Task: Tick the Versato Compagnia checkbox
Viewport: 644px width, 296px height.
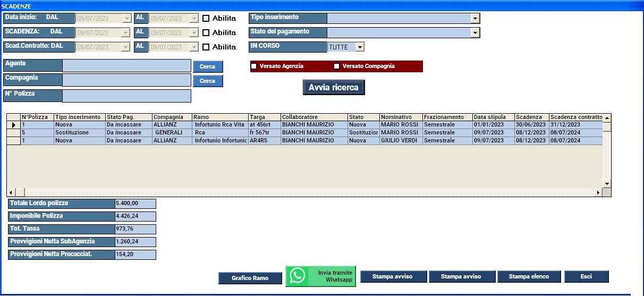Action: point(336,66)
